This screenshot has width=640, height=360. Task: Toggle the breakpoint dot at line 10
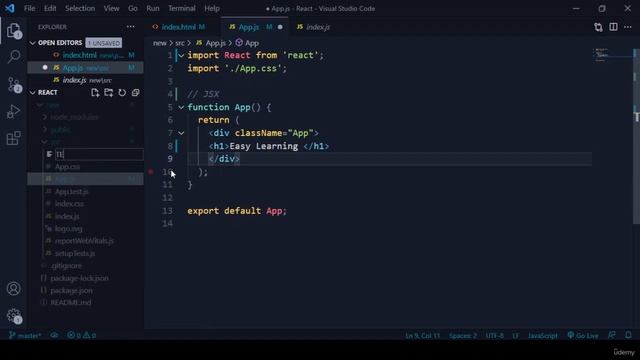coord(151,172)
